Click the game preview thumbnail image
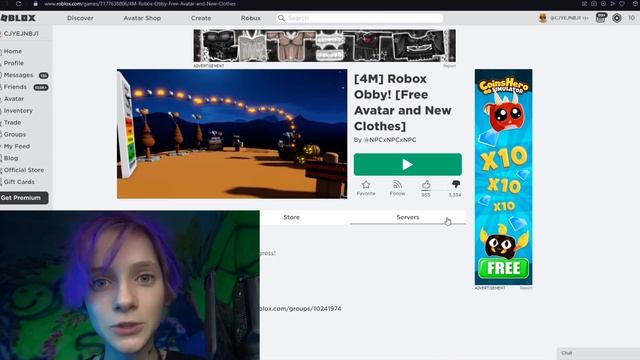 coord(232,134)
